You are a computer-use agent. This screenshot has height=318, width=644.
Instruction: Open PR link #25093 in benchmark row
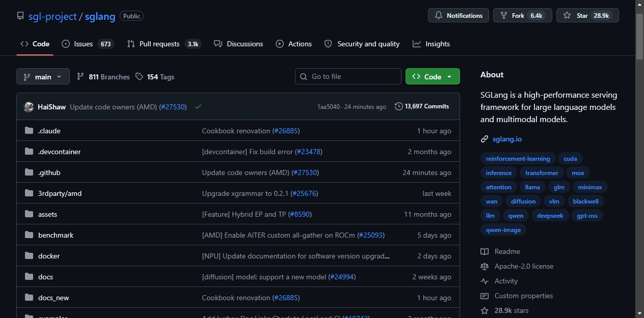click(371, 235)
